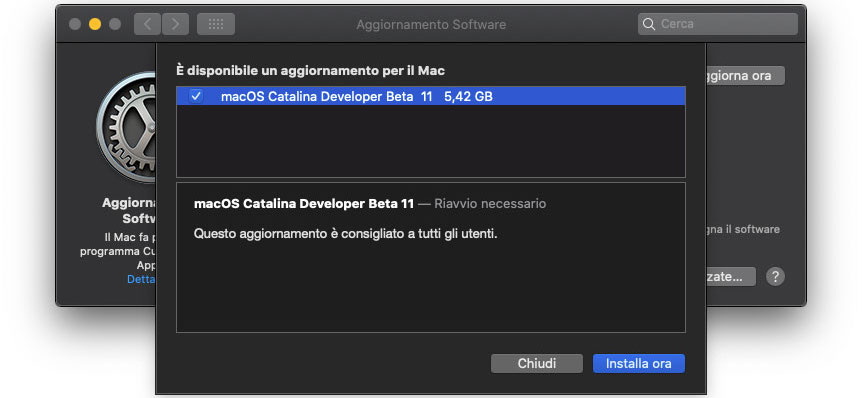Screen dimensions: 862x398
Task: Click the magnifying glass search icon
Action: coord(649,24)
